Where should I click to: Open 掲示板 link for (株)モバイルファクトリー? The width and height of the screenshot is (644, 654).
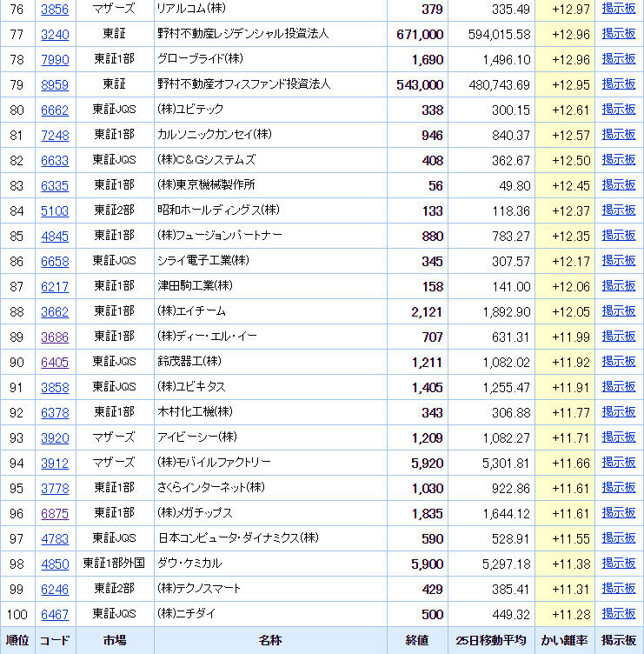(619, 462)
